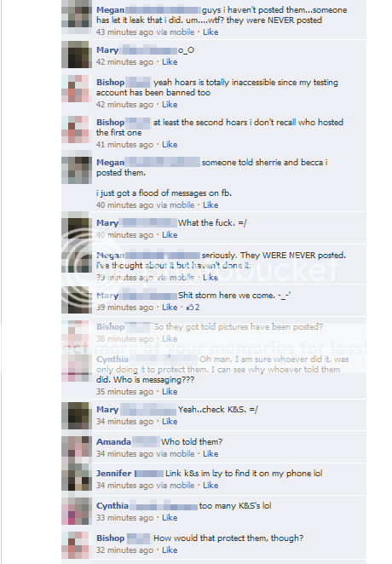
Task: Like Amanda's Who told them? comment
Action: 210,454
